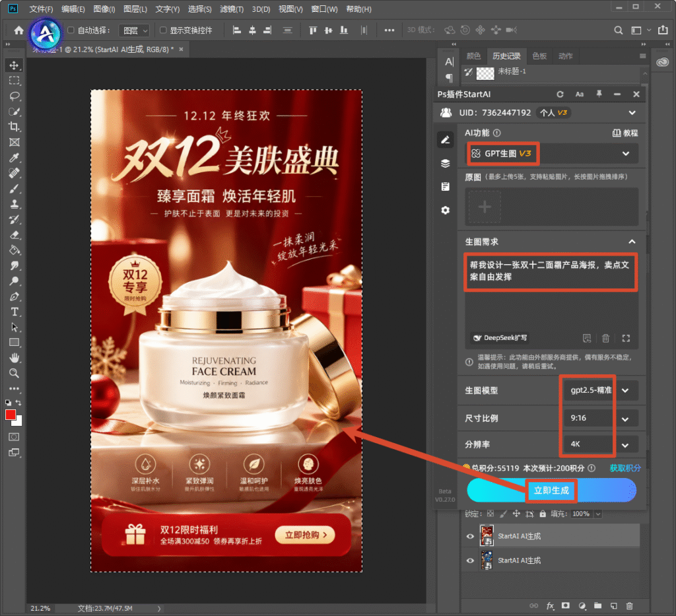Select the 未标题-1 history snapshot thumbnail
The width and height of the screenshot is (676, 616).
tap(485, 73)
